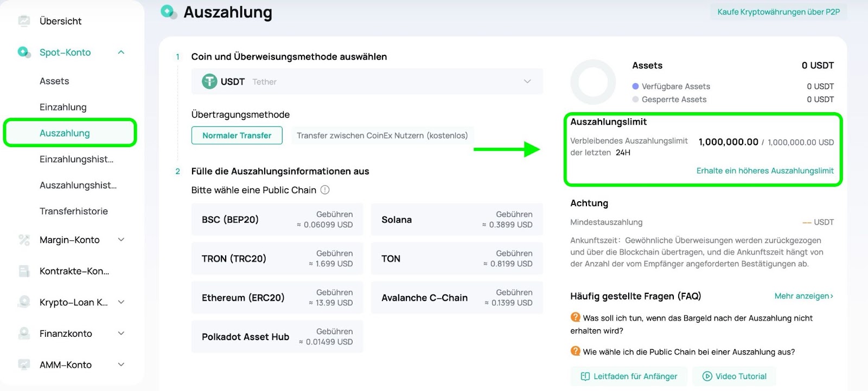Click the play icon in Video Tutorial

click(707, 376)
